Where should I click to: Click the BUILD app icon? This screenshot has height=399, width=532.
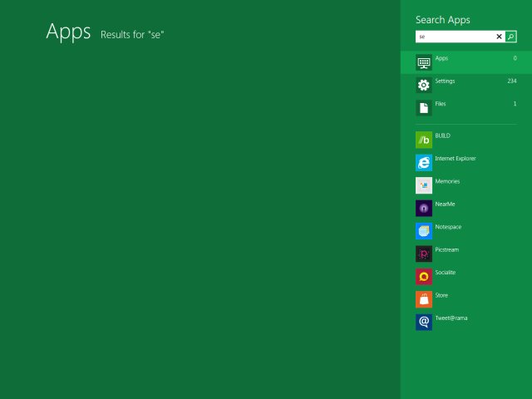pos(424,140)
